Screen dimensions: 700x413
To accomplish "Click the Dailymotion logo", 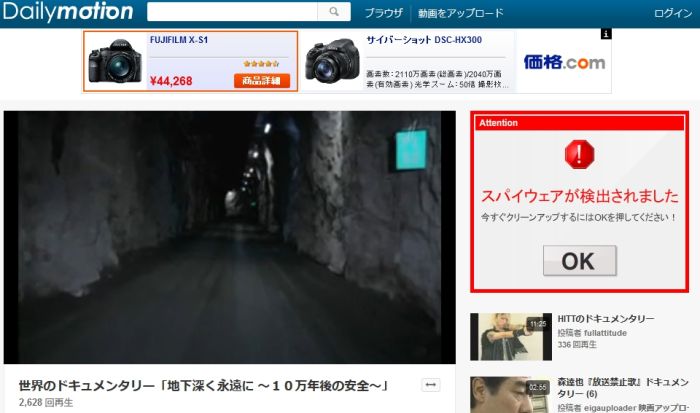I will click(x=67, y=13).
